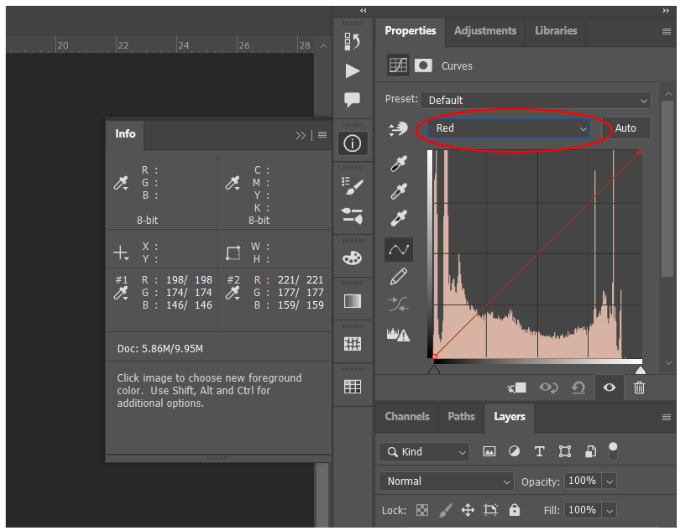Toggle lock all padlock icon
Viewport: 682px width, 532px height.
click(515, 509)
